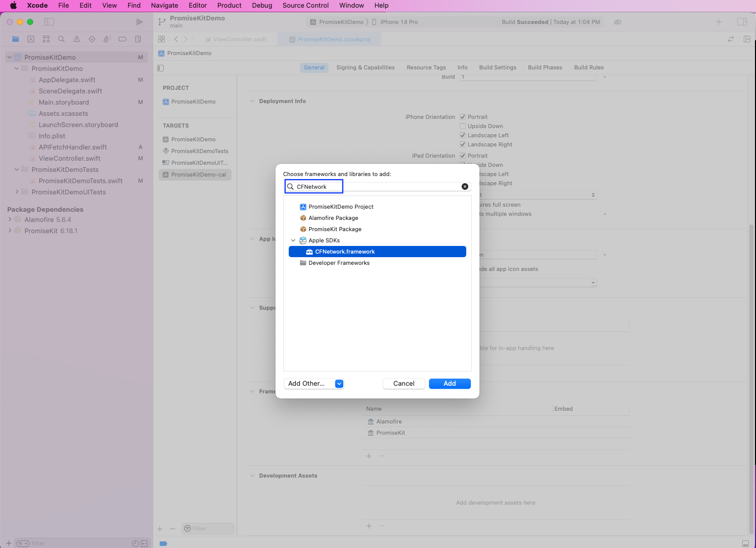Expand the Apple SDKs group in dialog
The width and height of the screenshot is (756, 548).
pos(293,240)
